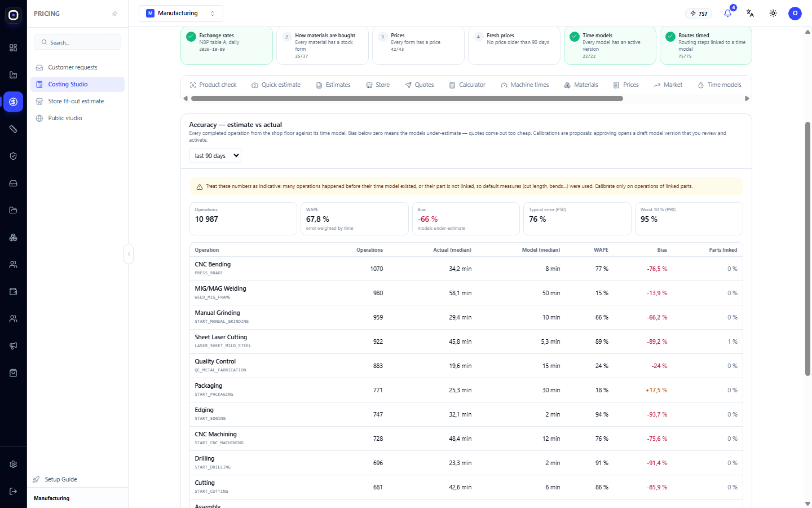Open the Exchange rates checklist card

click(227, 45)
